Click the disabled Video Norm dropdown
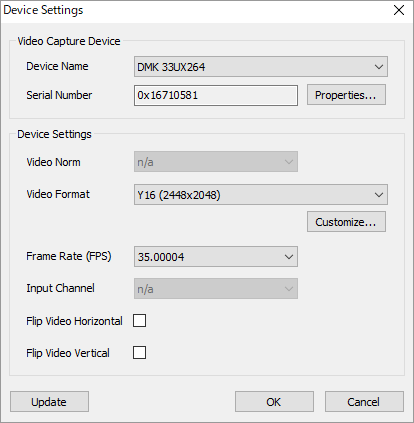Image resolution: width=414 pixels, height=423 pixels. (x=216, y=162)
